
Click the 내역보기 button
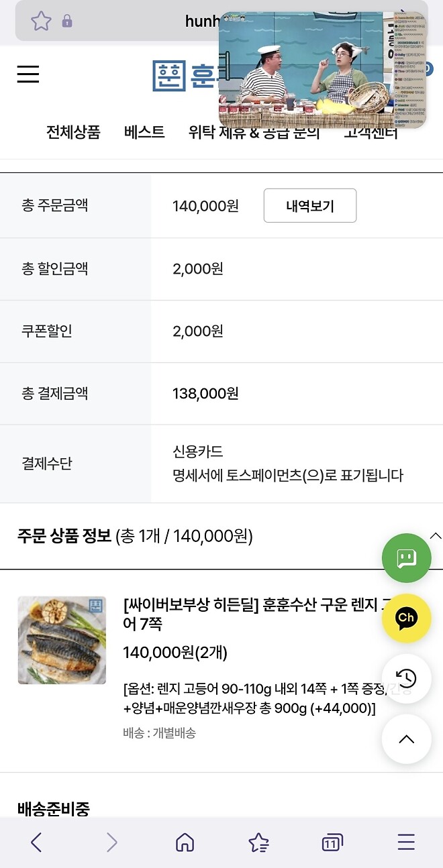click(x=310, y=205)
